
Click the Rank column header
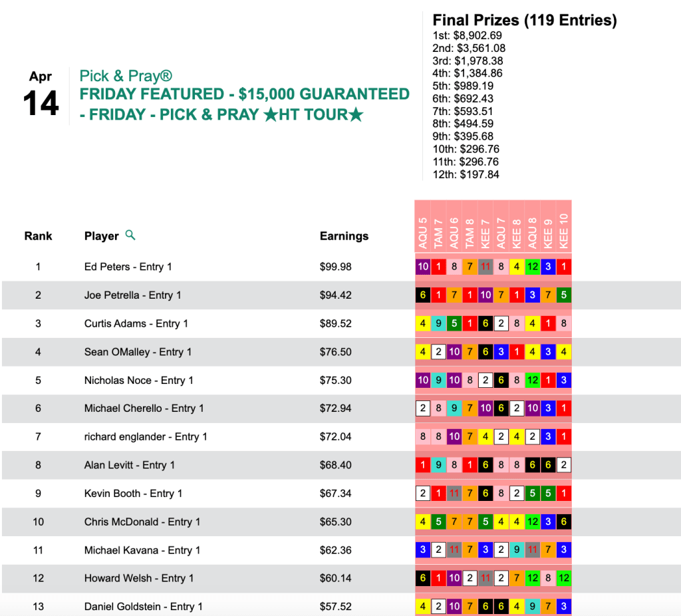pos(38,236)
